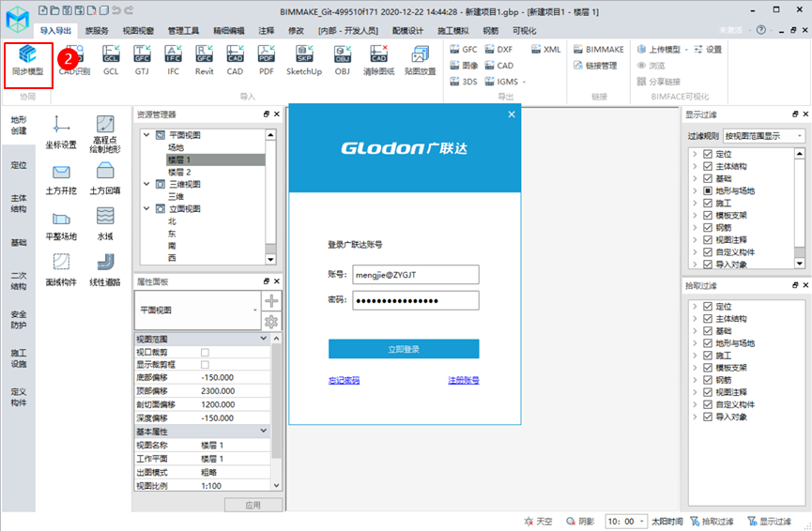Select 楼层 2 in the resource tree
Viewport: 812px width, 531px height.
click(179, 172)
